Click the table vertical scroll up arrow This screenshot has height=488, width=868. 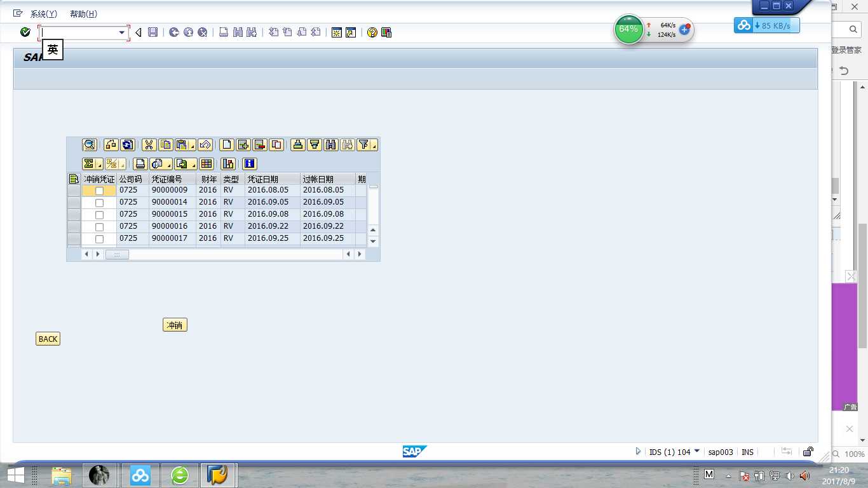[373, 230]
